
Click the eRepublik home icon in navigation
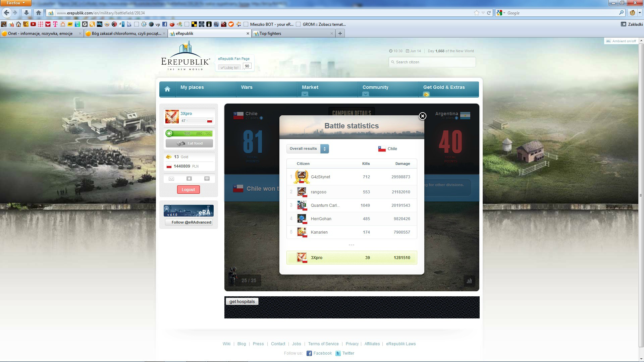167,89
